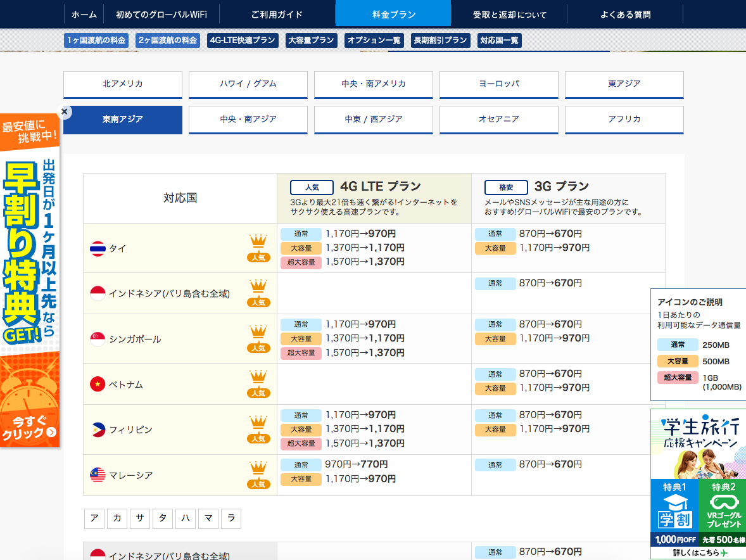
Task: Click the crown popularity badge beside タイ
Action: [258, 248]
